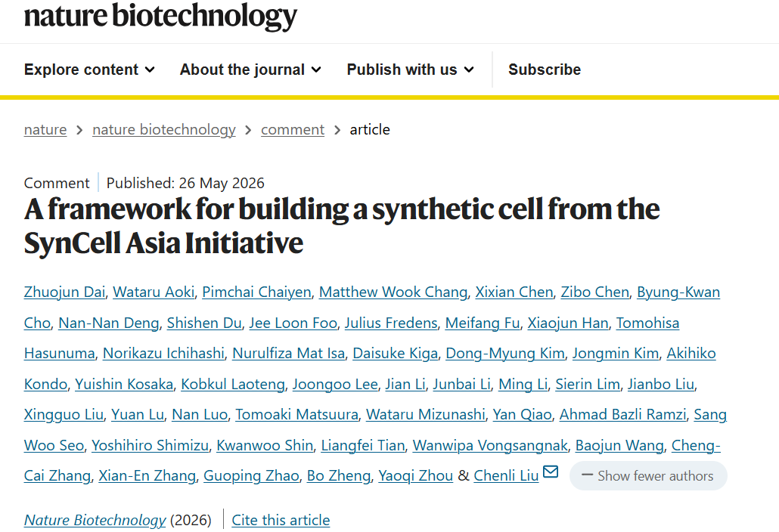Click author Chenli Liu's name
Screen dimensions: 779x532
click(506, 475)
